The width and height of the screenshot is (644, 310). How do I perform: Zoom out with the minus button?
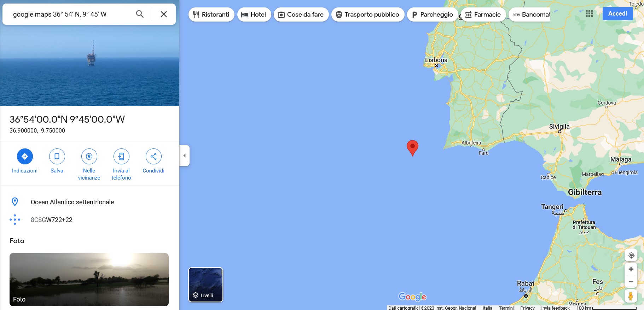631,282
